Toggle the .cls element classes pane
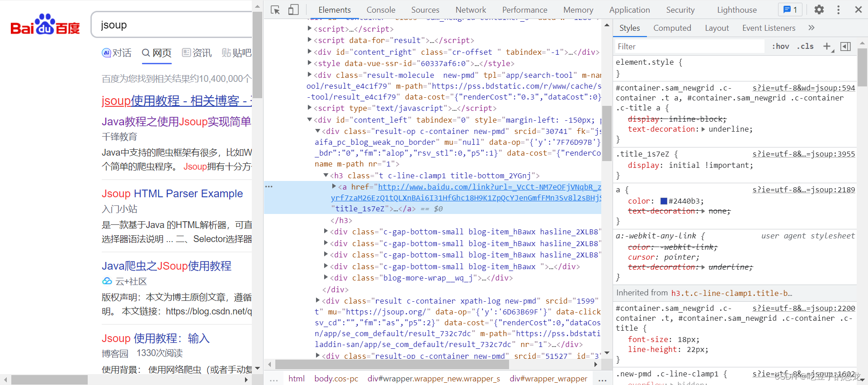Viewport: 868px width, 385px height. click(x=805, y=46)
